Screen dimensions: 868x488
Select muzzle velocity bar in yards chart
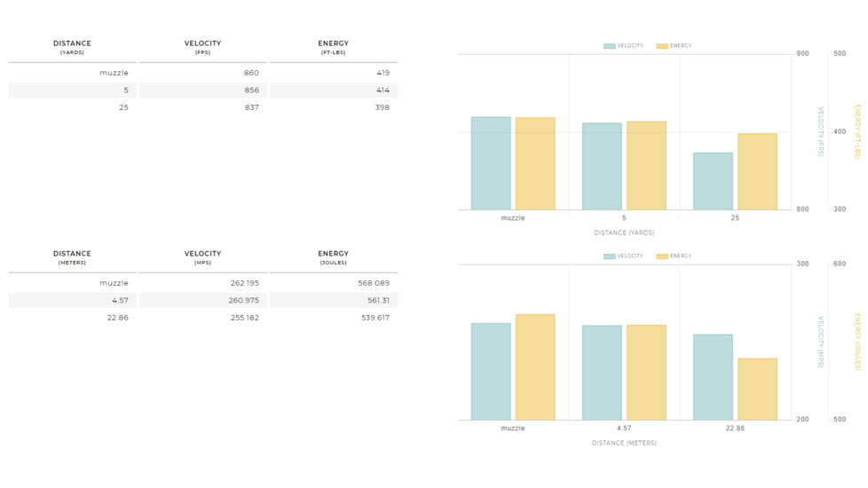pos(491,164)
